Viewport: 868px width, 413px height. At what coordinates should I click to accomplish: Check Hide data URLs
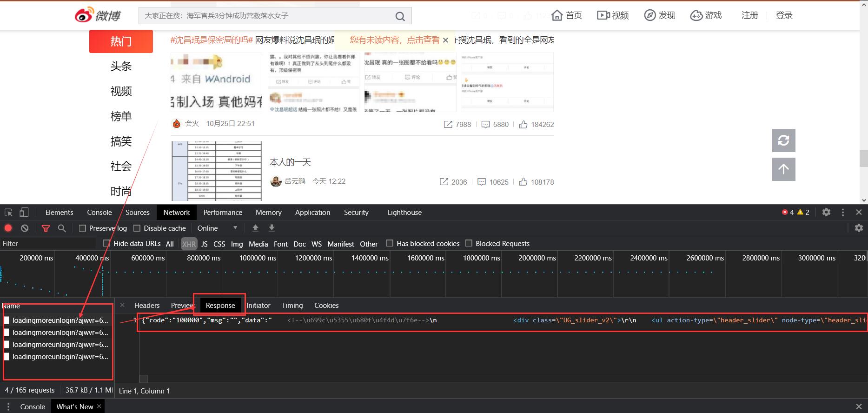[106, 243]
